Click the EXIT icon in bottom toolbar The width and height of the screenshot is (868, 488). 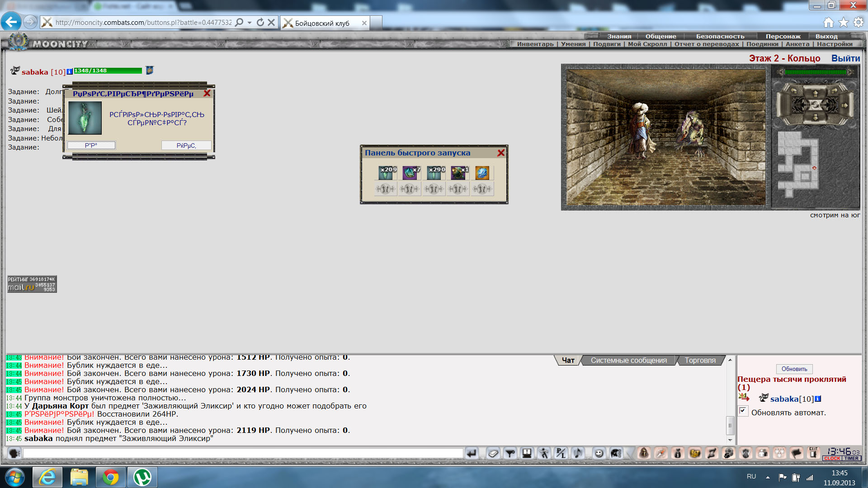coord(813,452)
